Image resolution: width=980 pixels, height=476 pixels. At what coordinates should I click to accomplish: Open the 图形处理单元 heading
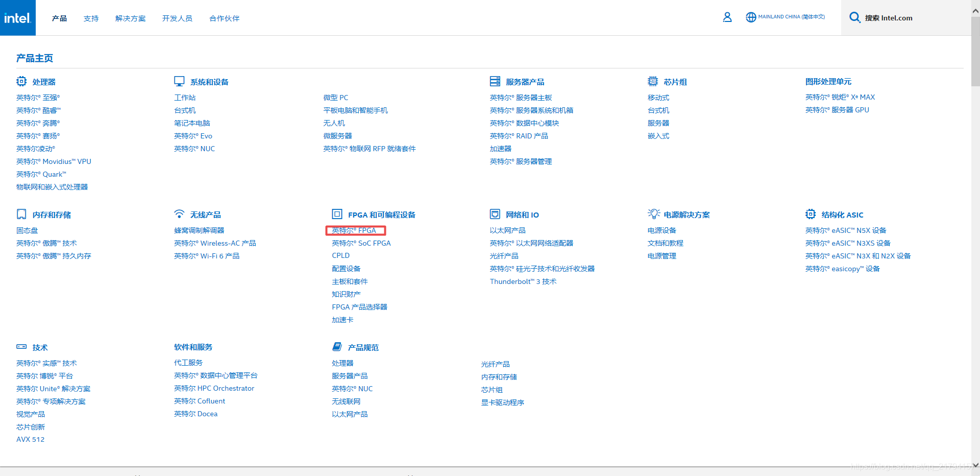click(828, 81)
